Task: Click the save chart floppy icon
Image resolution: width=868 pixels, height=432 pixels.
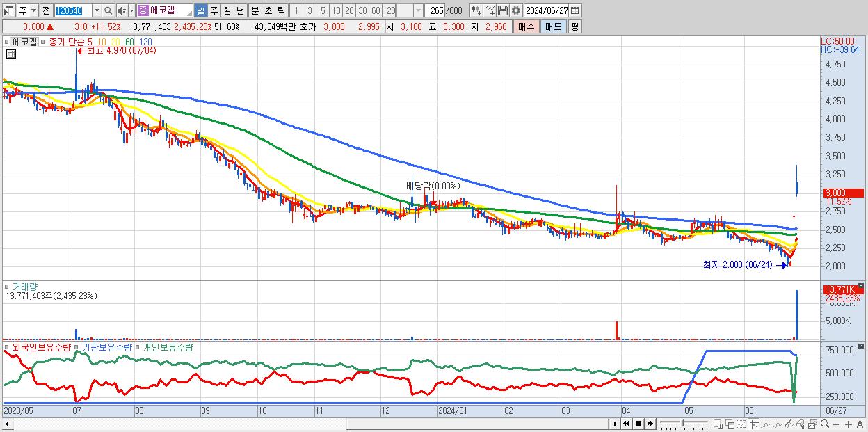Action: tap(502, 10)
